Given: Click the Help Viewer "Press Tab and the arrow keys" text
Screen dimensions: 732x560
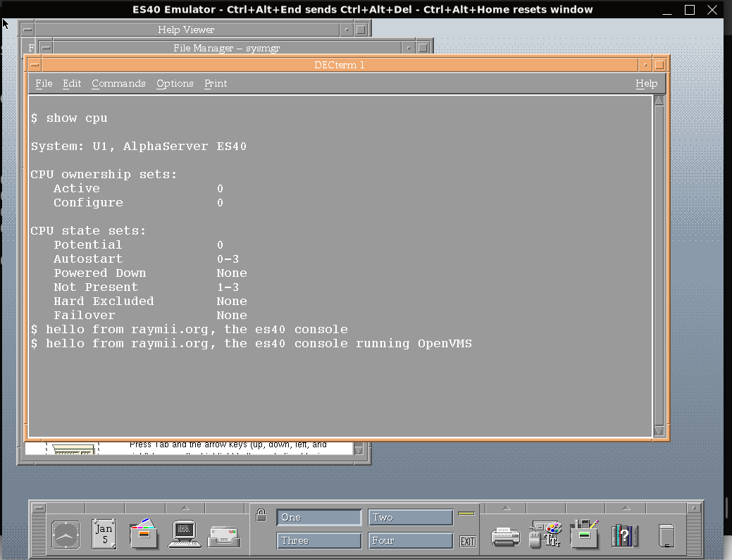Looking at the screenshot, I should tap(228, 444).
